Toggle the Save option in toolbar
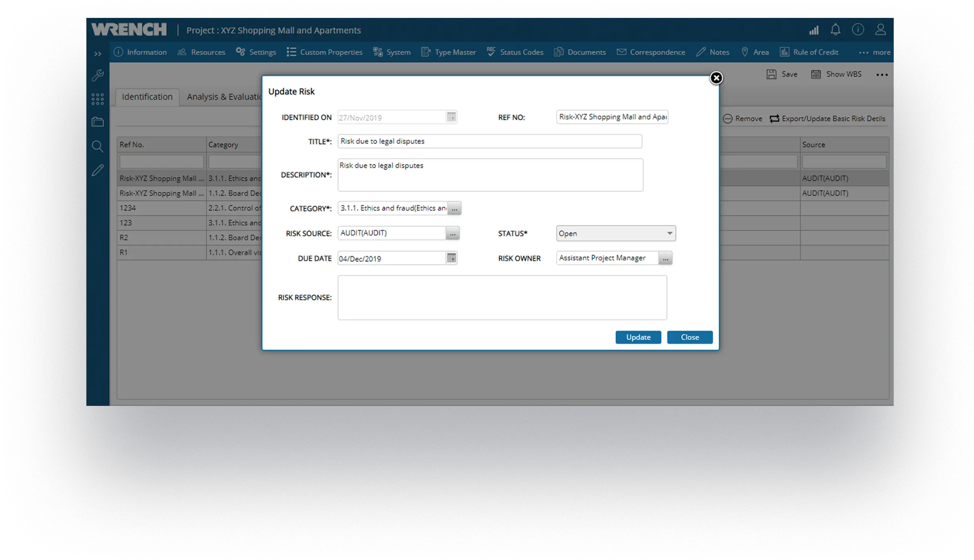974x560 pixels. point(781,74)
